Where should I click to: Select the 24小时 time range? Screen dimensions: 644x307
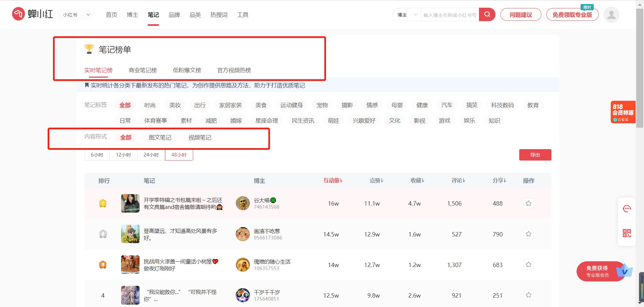point(151,155)
